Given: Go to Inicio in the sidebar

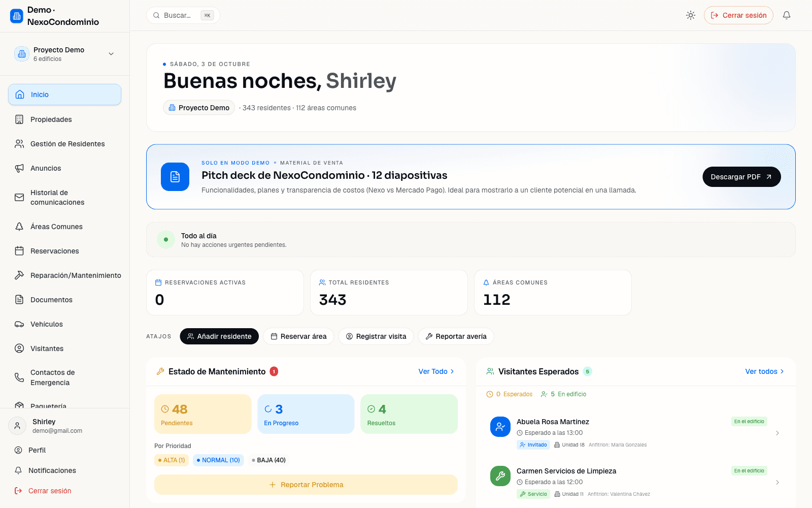Looking at the screenshot, I should click(65, 94).
